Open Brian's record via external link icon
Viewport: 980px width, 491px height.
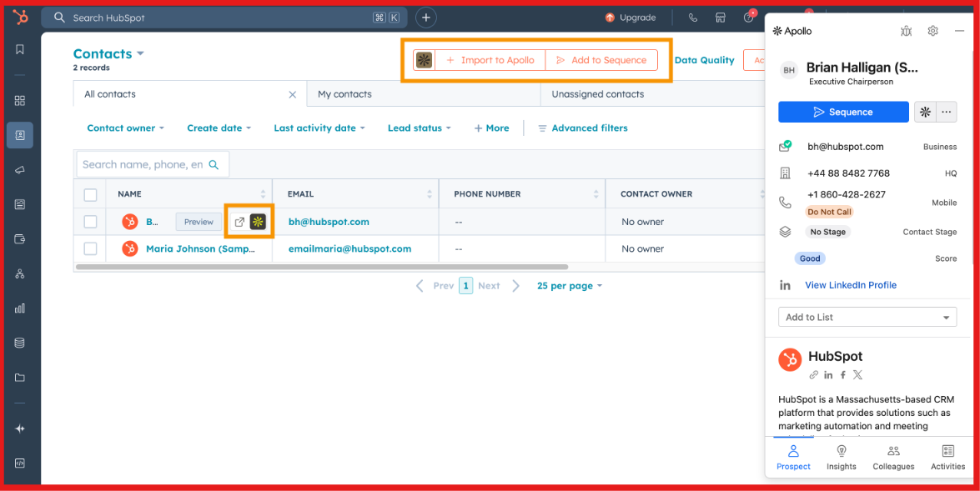pyautogui.click(x=240, y=221)
